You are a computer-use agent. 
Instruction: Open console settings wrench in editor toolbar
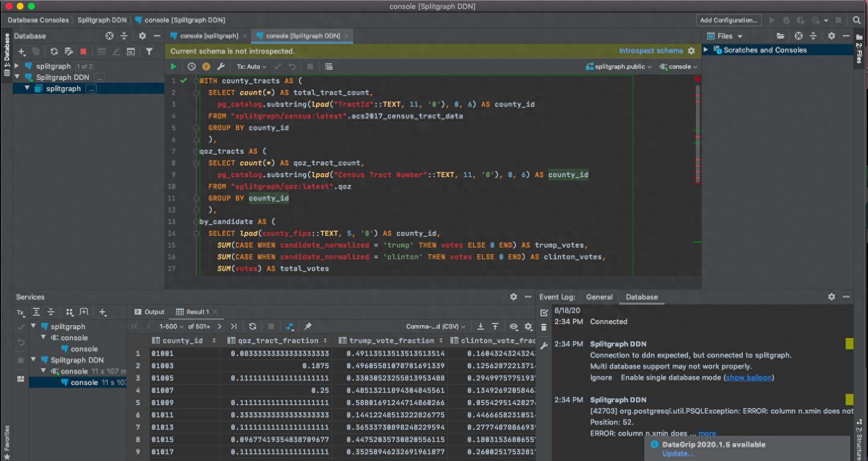221,66
